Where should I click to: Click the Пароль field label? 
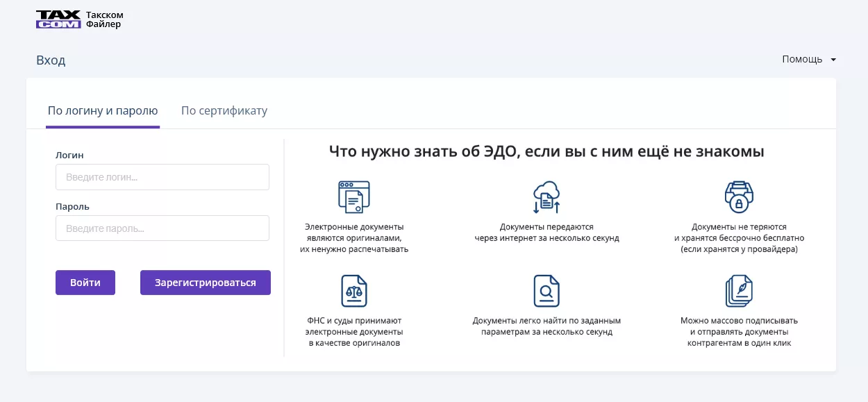tap(72, 207)
